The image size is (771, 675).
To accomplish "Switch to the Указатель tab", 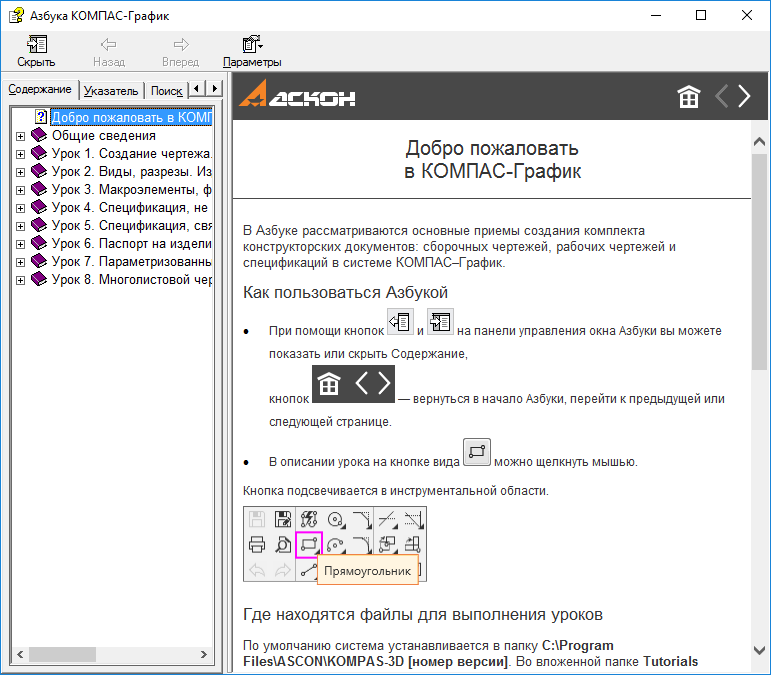I will click(111, 90).
